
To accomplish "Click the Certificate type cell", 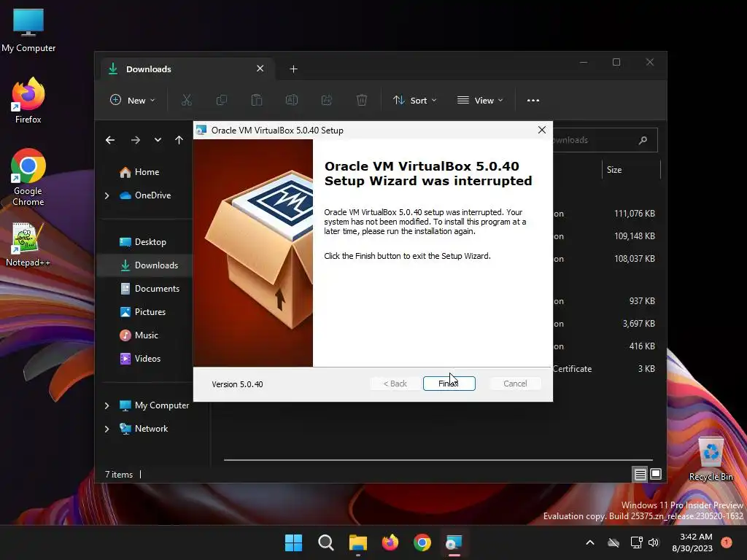I will click(572, 368).
